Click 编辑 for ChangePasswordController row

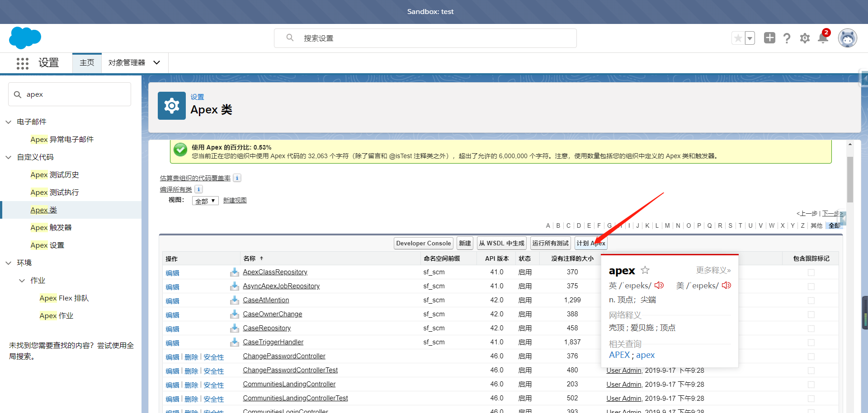click(172, 357)
